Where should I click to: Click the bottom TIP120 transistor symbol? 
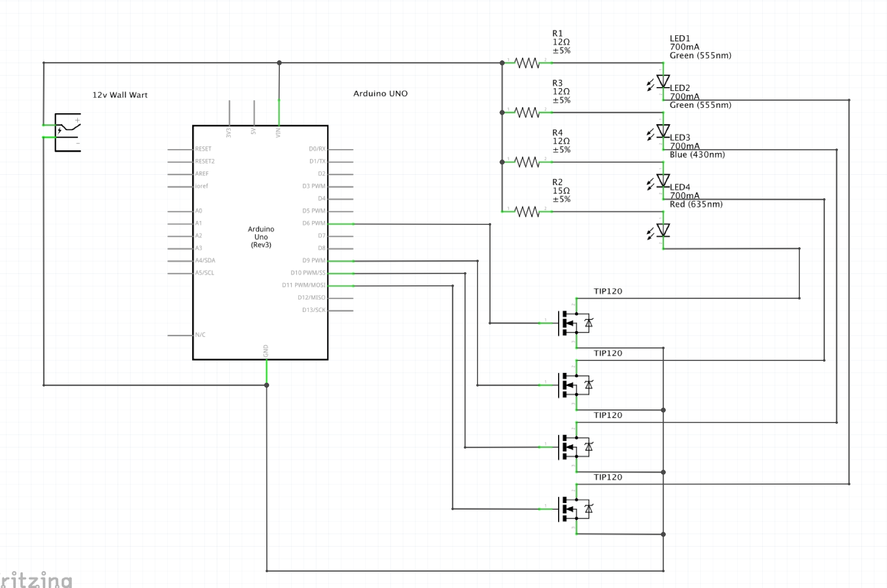click(576, 509)
